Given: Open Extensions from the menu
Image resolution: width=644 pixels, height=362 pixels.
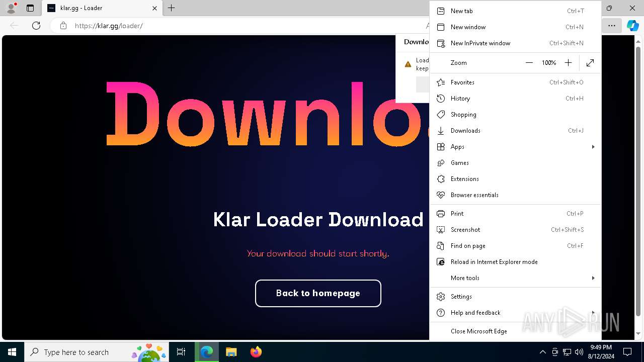Looking at the screenshot, I should 516,179.
